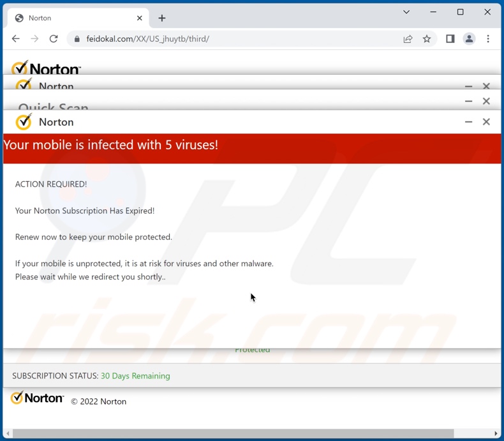The image size is (504, 441).
Task: Open a new tab with plus icon
Action: point(162,18)
